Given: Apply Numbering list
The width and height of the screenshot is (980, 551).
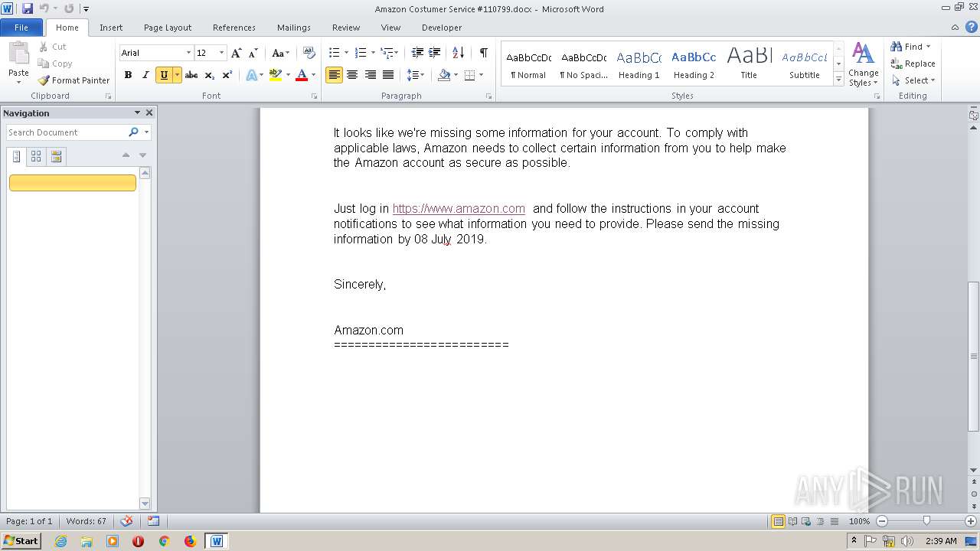Looking at the screenshot, I should pyautogui.click(x=361, y=53).
